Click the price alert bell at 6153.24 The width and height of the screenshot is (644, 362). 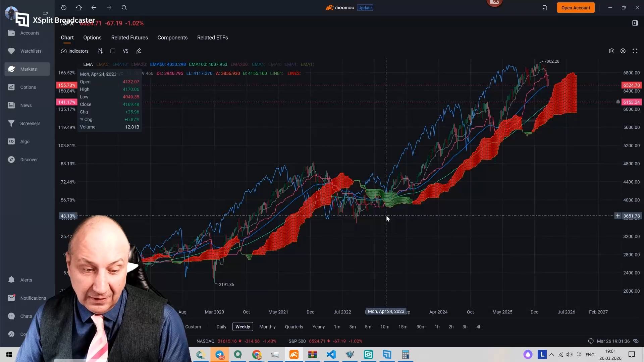[618, 102]
